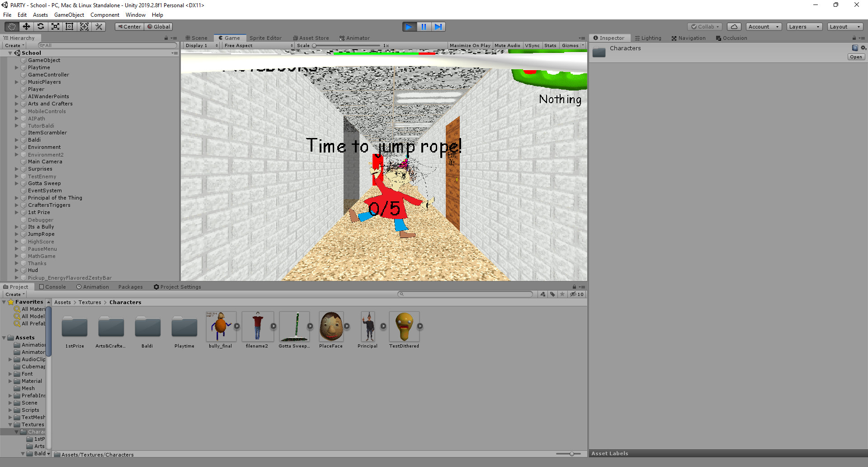Toggle Pause on the running game
The image size is (868, 467).
424,27
